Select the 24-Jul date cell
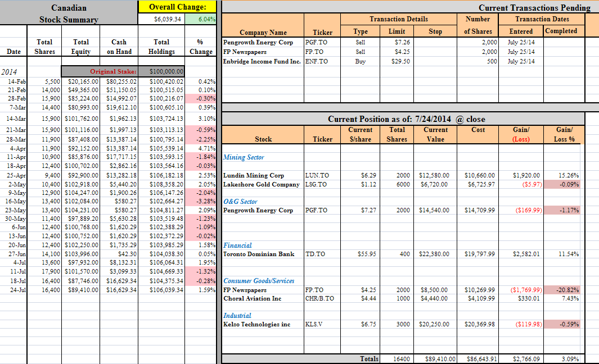The height and width of the screenshot is (364, 599). point(13,290)
